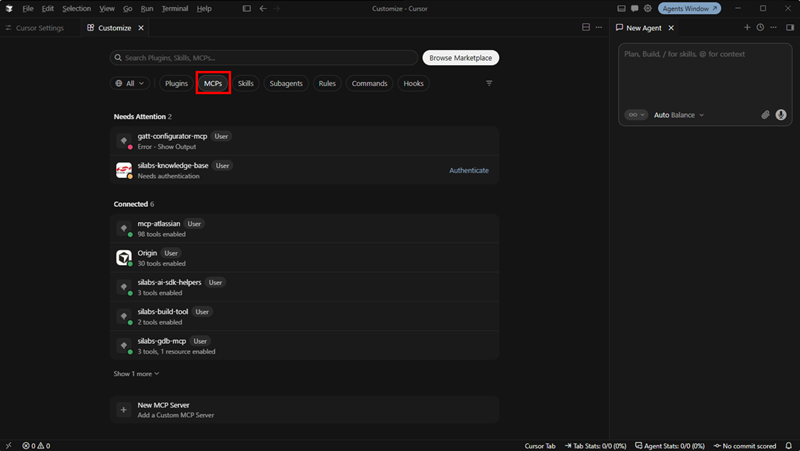Start voice input with microphone icon
800x451 pixels.
click(x=781, y=115)
